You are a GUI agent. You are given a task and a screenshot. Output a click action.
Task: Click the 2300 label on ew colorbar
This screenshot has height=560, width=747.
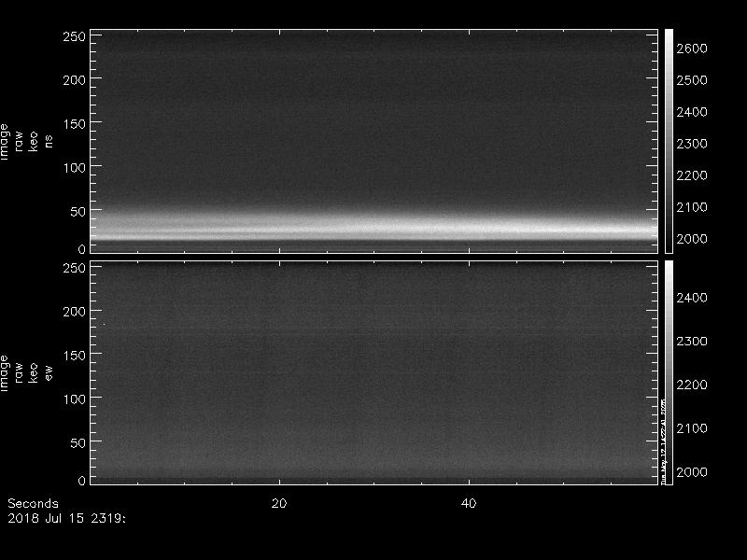point(692,341)
